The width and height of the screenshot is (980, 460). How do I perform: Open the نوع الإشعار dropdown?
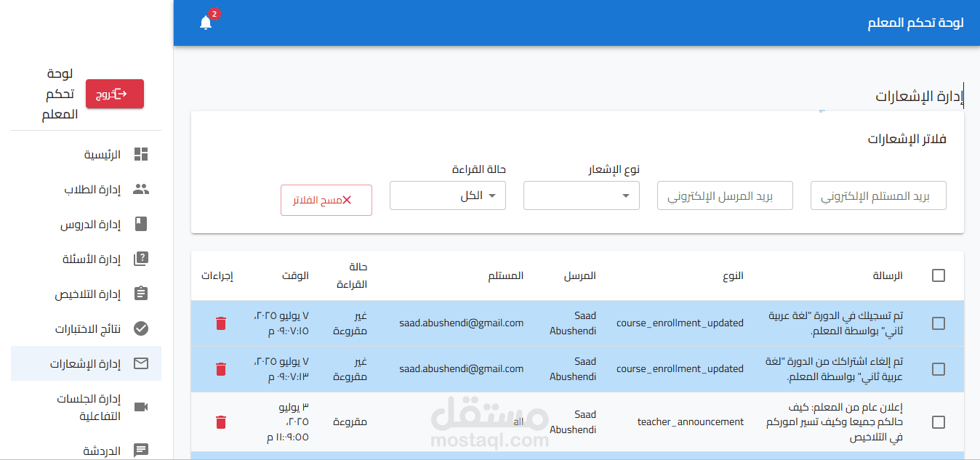pos(582,195)
